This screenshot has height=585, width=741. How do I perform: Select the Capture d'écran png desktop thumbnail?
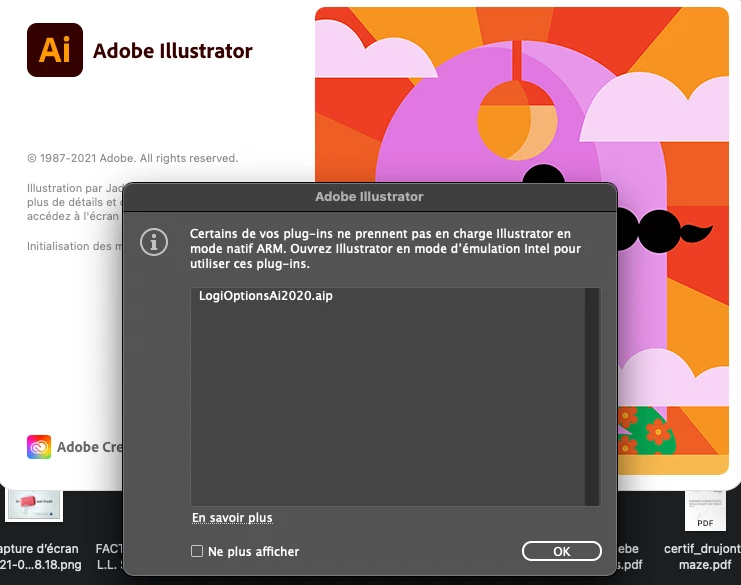34,506
